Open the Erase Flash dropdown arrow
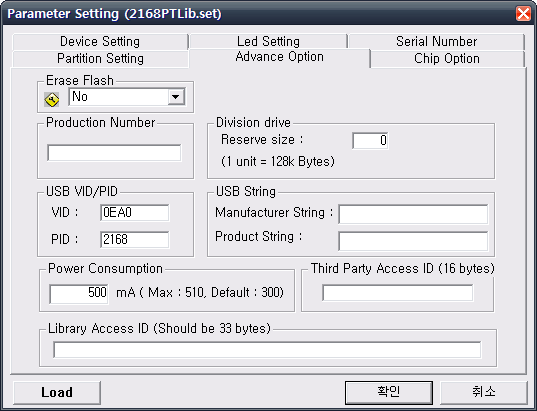This screenshot has width=537, height=411. (176, 97)
